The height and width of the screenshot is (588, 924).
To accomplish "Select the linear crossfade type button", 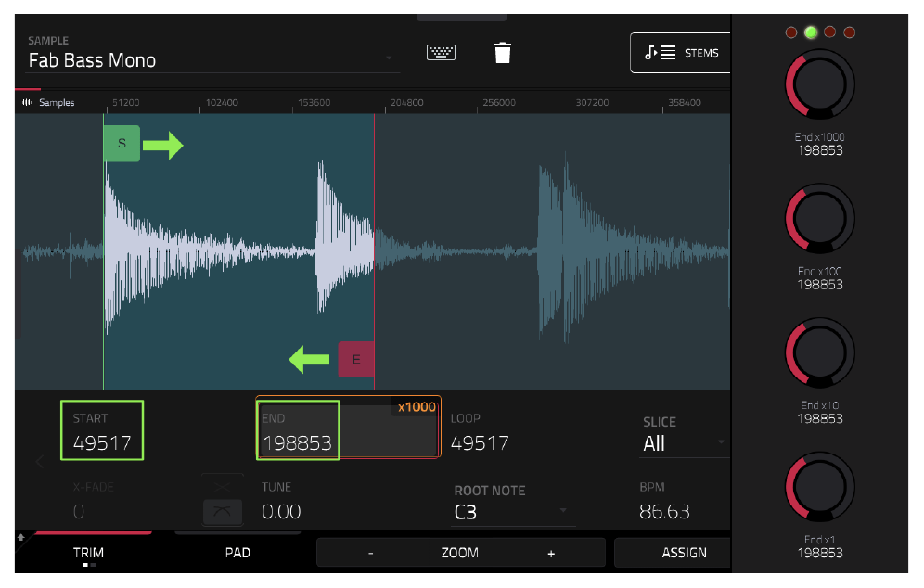I will pyautogui.click(x=222, y=486).
